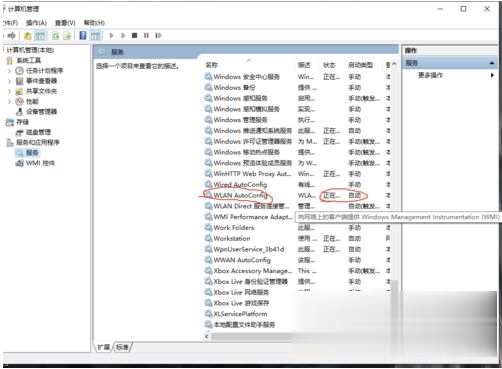Select 本地配置文件助手服务 row
The image size is (502, 369).
coord(247,324)
